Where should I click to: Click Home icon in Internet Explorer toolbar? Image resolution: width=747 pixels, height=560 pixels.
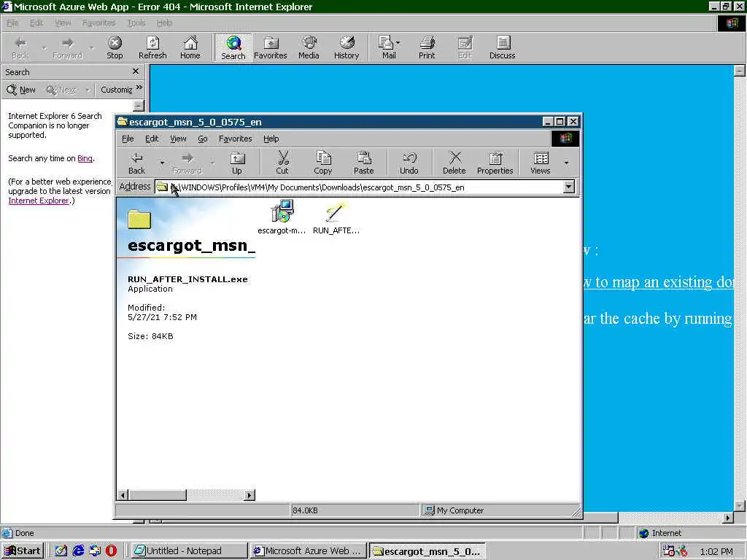pos(190,47)
